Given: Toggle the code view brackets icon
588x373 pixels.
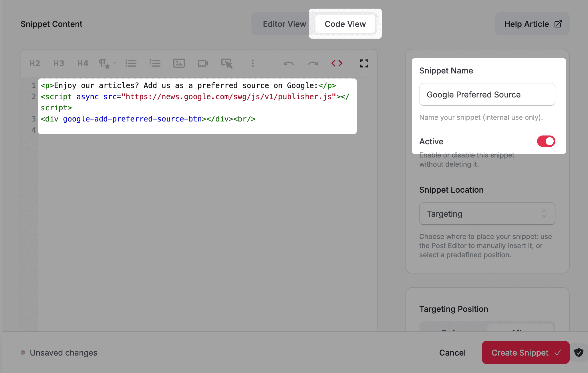Looking at the screenshot, I should [337, 63].
